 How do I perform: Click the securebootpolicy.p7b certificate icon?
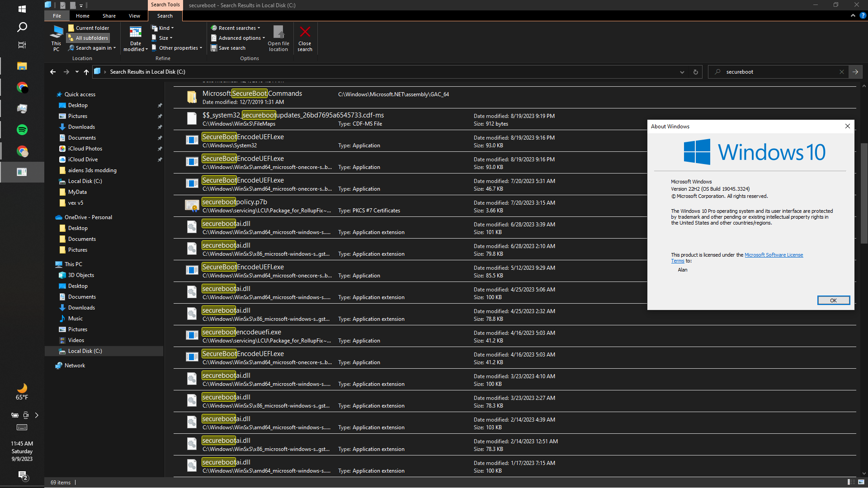192,206
